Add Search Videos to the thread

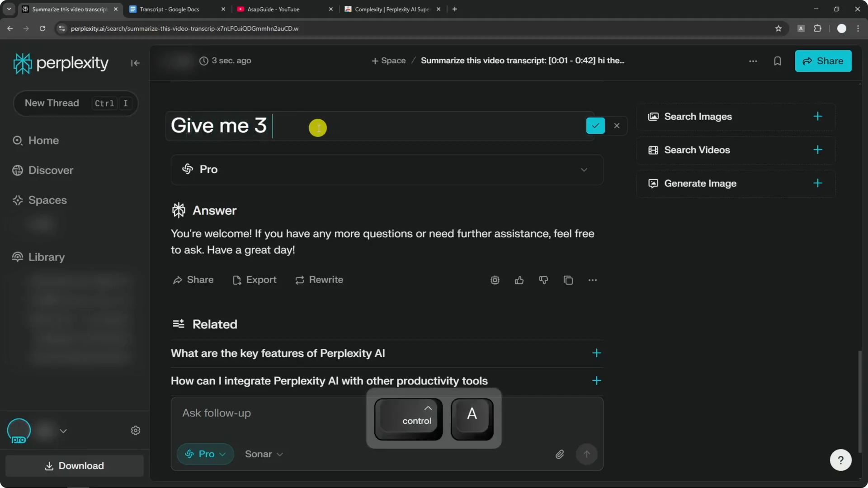(x=818, y=150)
